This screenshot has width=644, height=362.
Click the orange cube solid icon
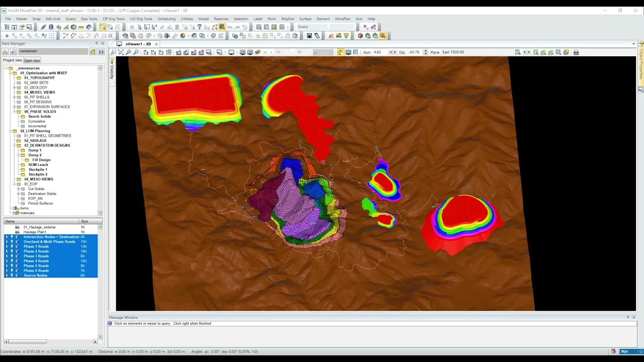[x=360, y=36]
